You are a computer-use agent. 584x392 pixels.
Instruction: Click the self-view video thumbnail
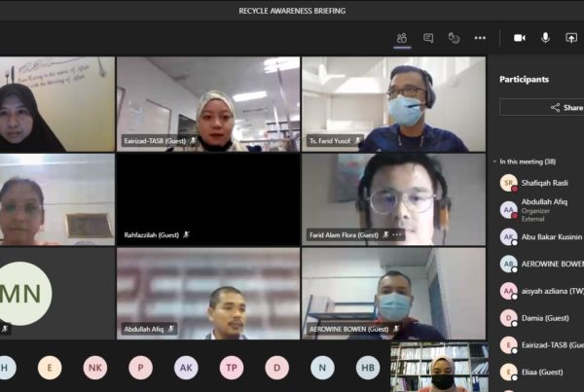click(439, 367)
